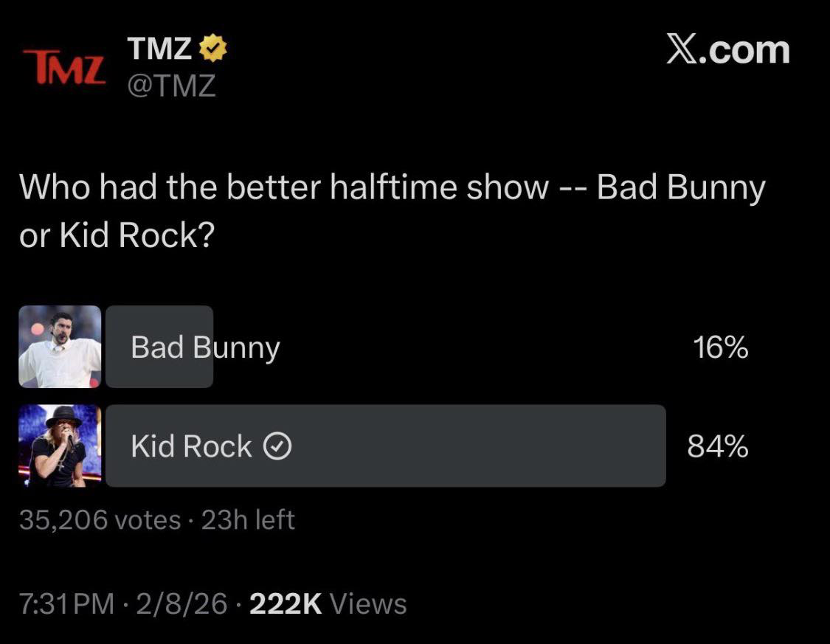The height and width of the screenshot is (644, 830).
Task: Click the 35,206 votes count
Action: coord(100,520)
